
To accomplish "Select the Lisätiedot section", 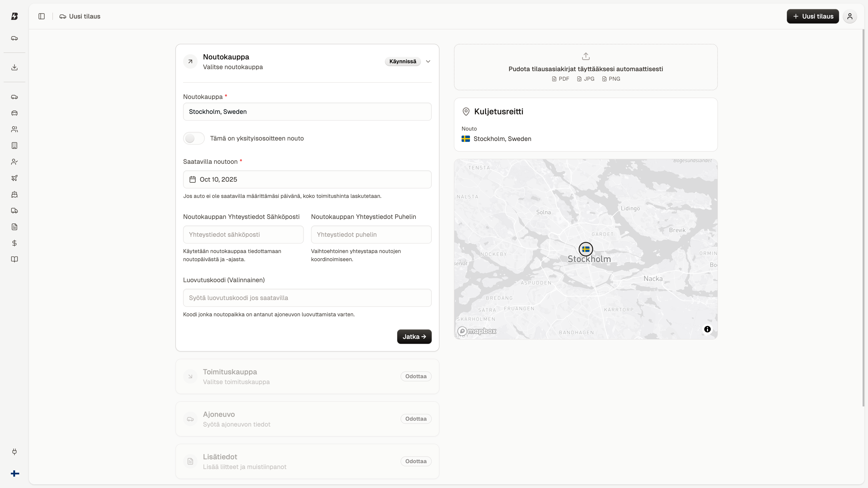I will coord(307,461).
